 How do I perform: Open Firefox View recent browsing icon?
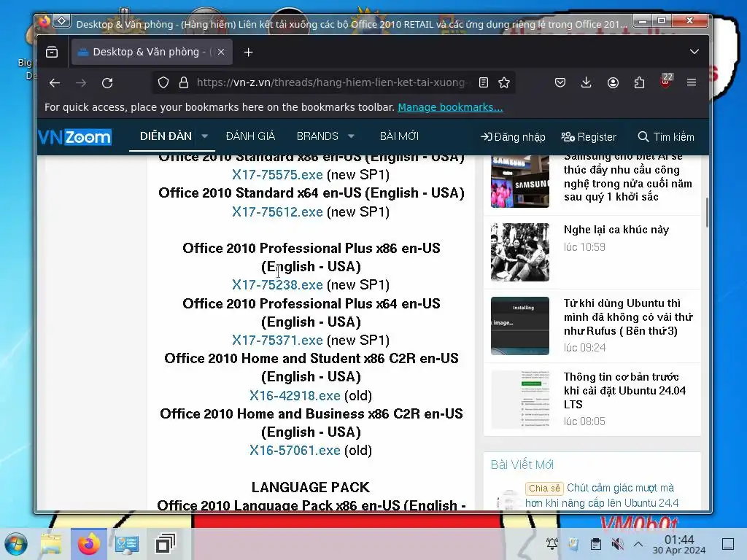click(x=52, y=52)
